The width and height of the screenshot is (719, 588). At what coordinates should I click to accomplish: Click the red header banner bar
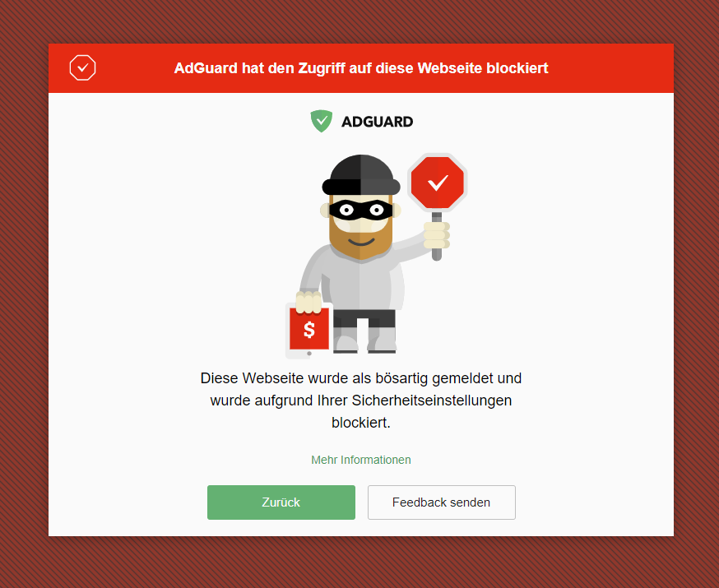pos(361,68)
